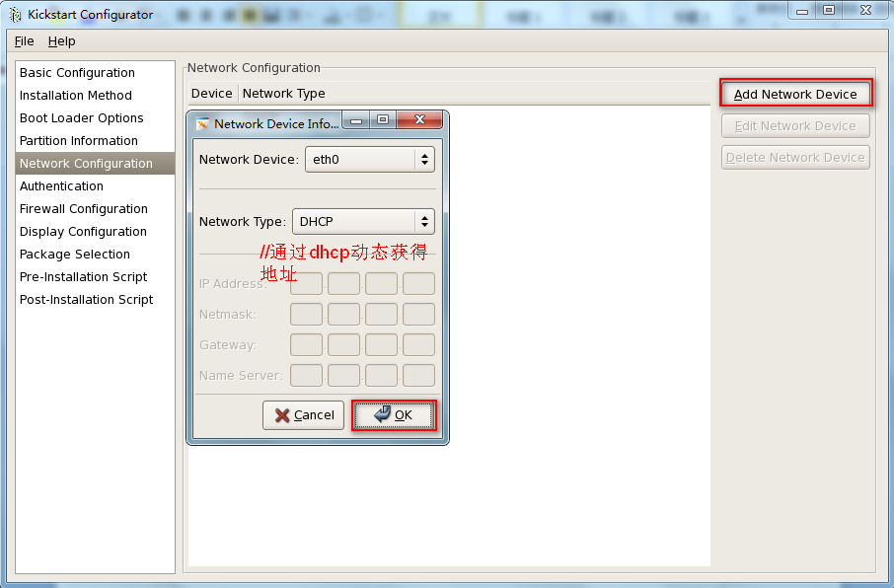Click the Network Device Info dialog title icon
The image size is (894, 588).
(202, 123)
